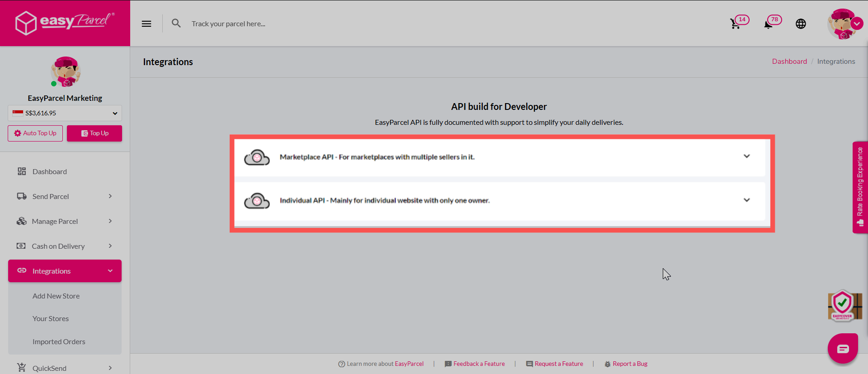Collapse the Integrations chevron
Viewport: 868px width, 374px height.
click(110, 270)
